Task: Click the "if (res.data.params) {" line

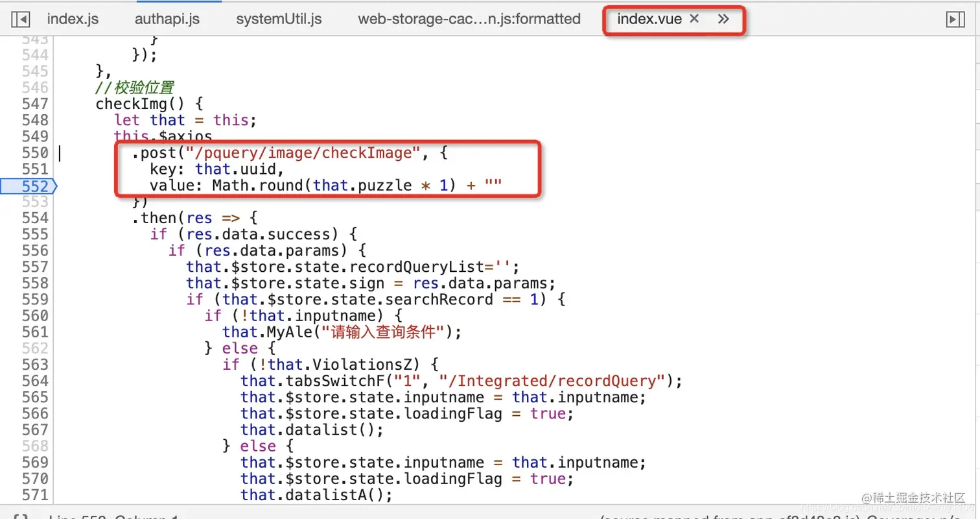Action: click(x=267, y=250)
